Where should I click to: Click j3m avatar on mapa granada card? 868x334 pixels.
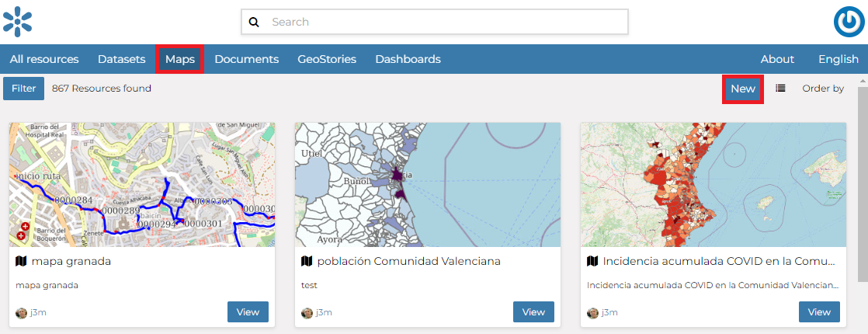(22, 313)
